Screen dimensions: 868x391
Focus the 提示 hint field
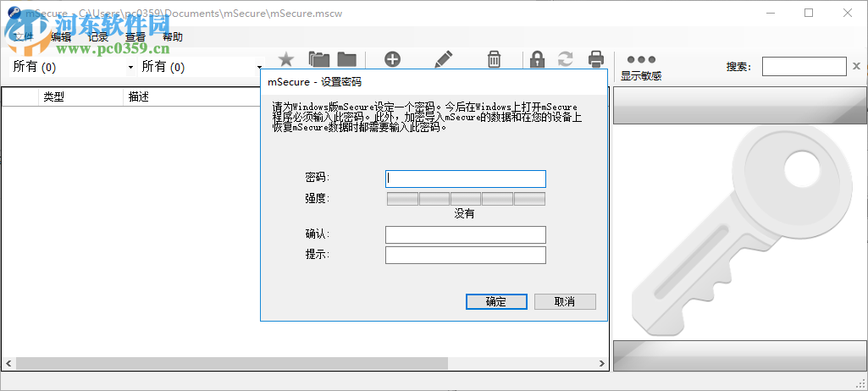coord(466,255)
